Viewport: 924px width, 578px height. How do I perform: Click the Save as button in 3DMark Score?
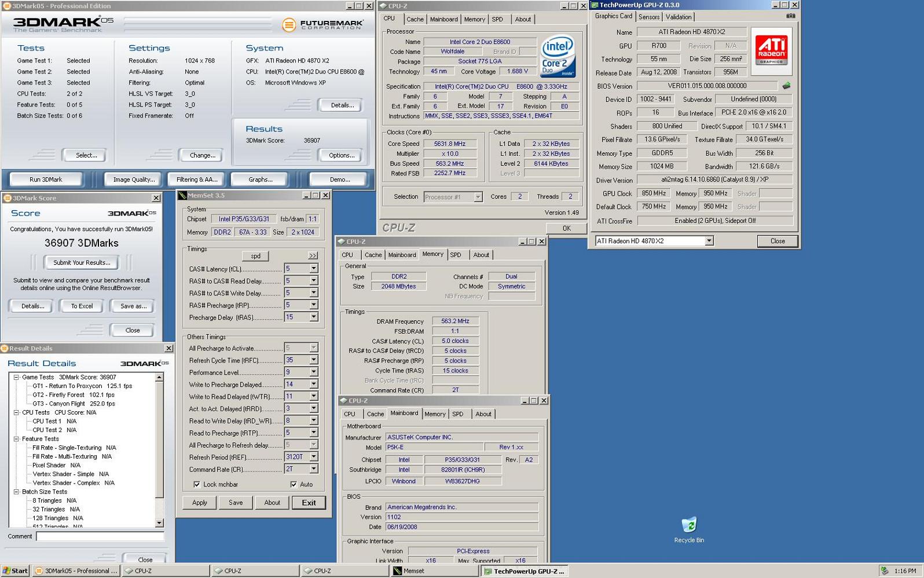pyautogui.click(x=133, y=306)
